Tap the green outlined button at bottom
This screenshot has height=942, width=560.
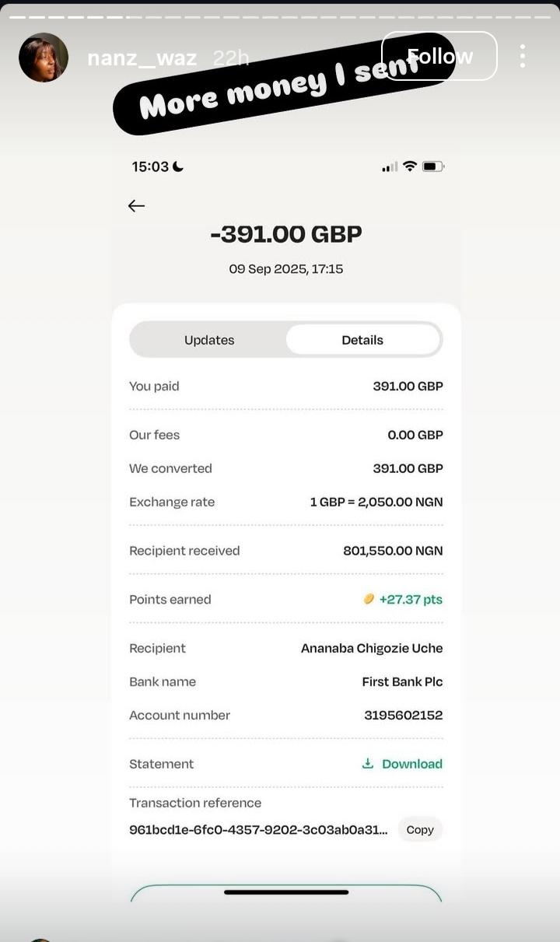point(286,893)
